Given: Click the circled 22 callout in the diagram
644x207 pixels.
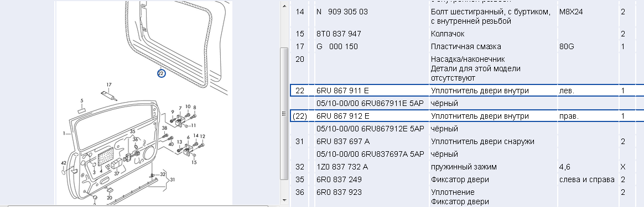Looking at the screenshot, I should coord(161,74).
